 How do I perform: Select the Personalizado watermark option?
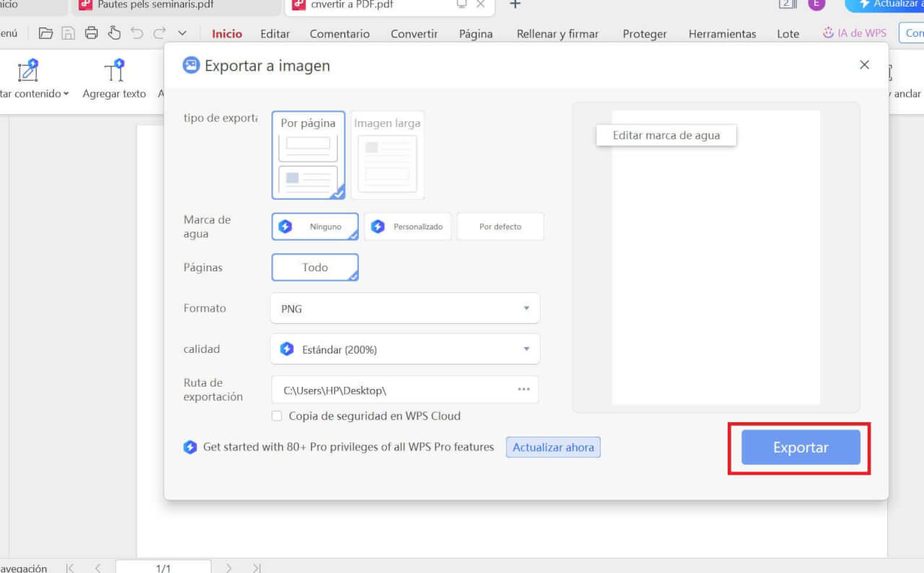point(408,226)
